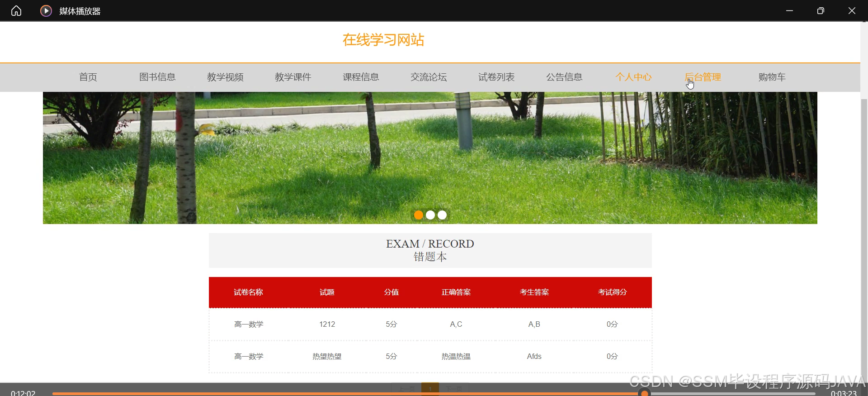
Task: Click the 试卷名称 column header
Action: pos(248,292)
